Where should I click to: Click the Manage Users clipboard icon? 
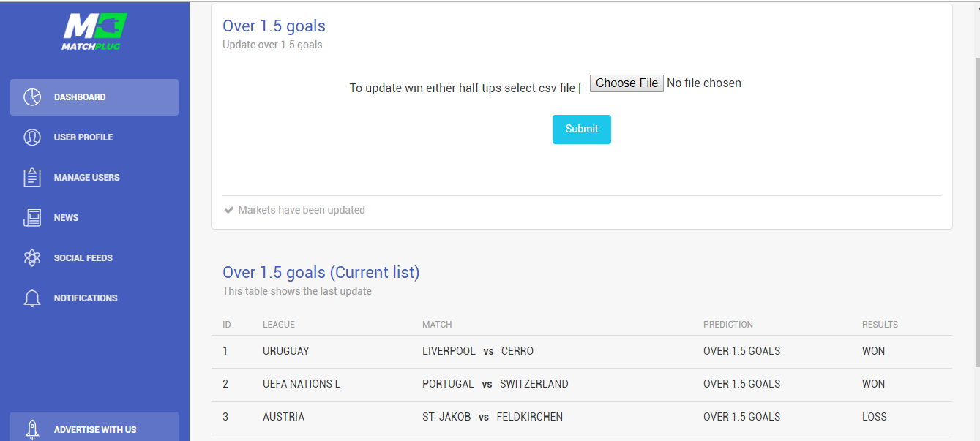tap(32, 178)
